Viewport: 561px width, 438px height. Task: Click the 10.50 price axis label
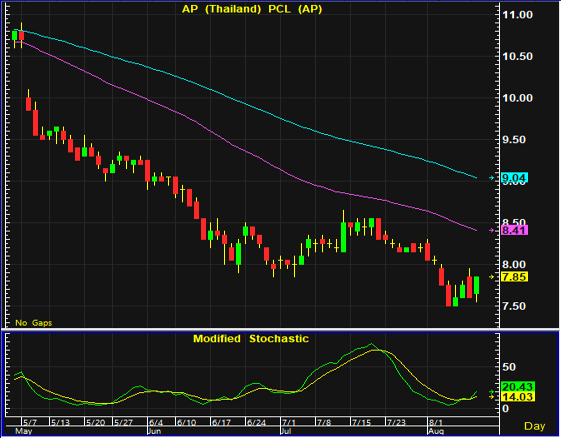[x=517, y=56]
